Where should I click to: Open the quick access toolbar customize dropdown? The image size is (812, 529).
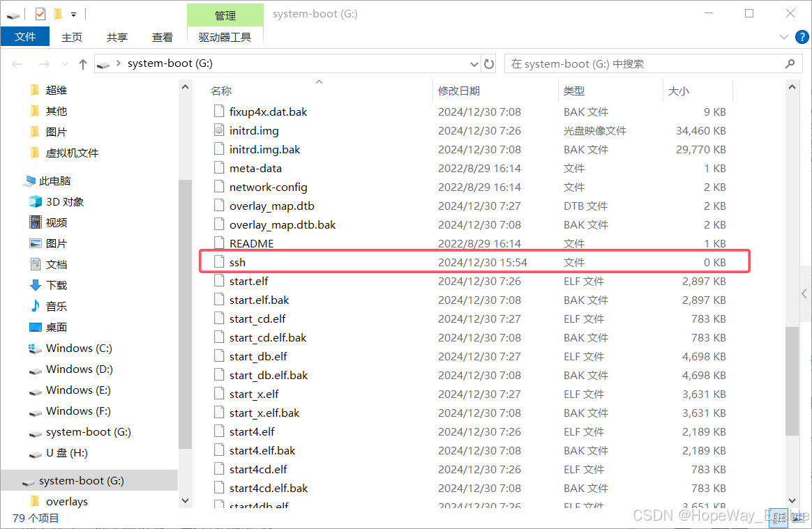(73, 14)
